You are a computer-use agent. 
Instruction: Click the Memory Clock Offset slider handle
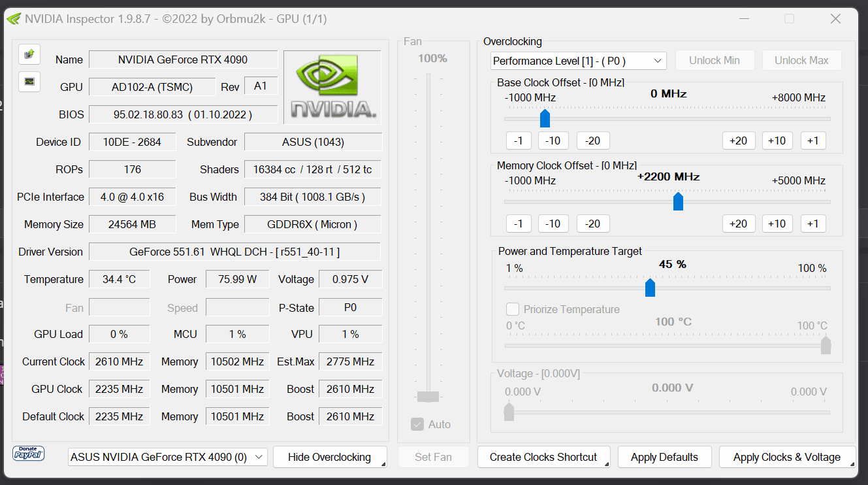pyautogui.click(x=678, y=201)
